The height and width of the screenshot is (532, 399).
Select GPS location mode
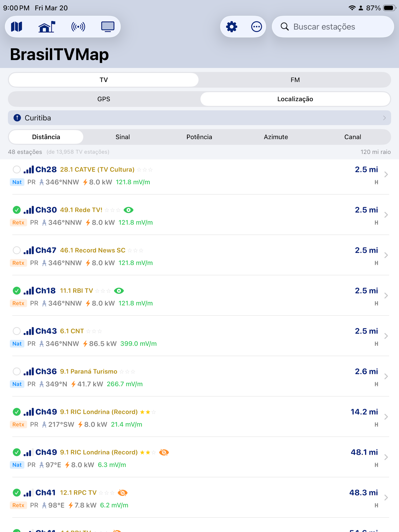pyautogui.click(x=104, y=99)
